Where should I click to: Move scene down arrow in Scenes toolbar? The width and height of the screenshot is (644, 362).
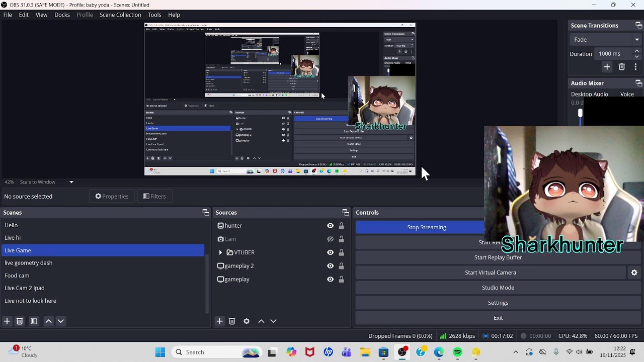[x=61, y=321]
